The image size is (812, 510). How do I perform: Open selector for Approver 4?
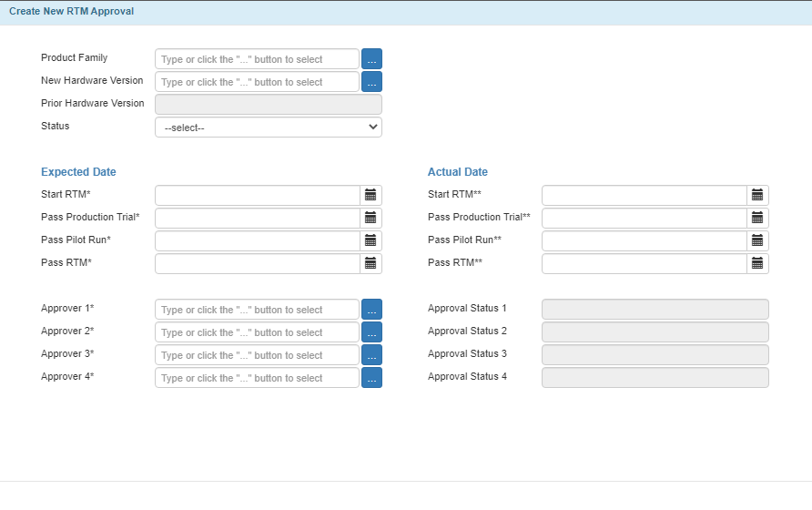pos(371,378)
